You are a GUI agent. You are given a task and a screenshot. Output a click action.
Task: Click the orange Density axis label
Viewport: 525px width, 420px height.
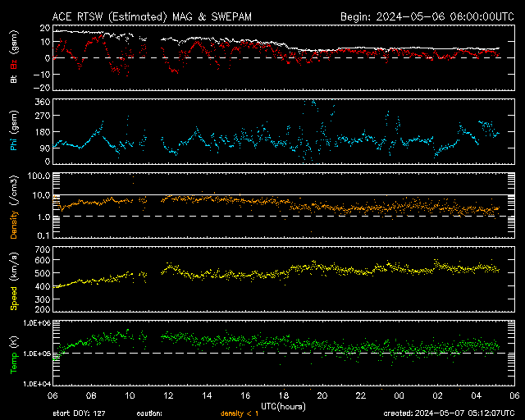[x=14, y=225]
